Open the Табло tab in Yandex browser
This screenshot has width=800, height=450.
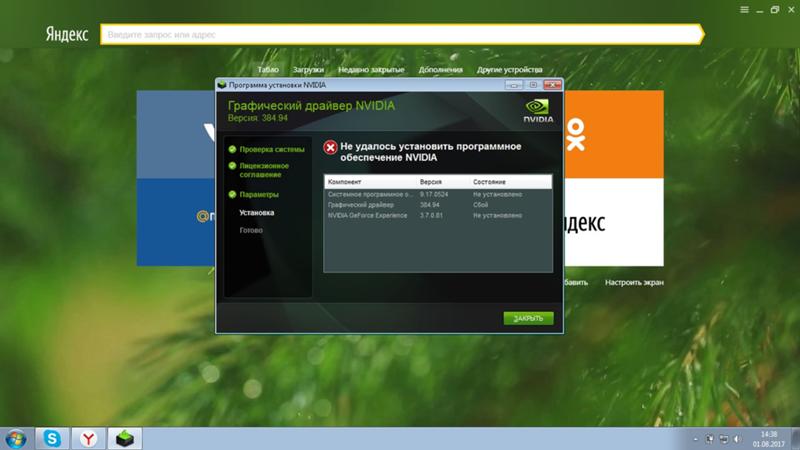268,69
